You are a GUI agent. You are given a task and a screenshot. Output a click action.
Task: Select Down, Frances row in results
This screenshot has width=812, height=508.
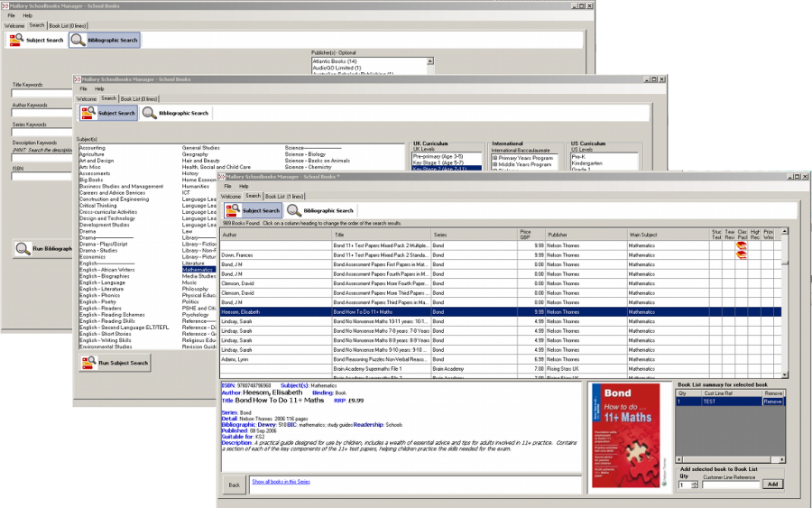(x=500, y=254)
